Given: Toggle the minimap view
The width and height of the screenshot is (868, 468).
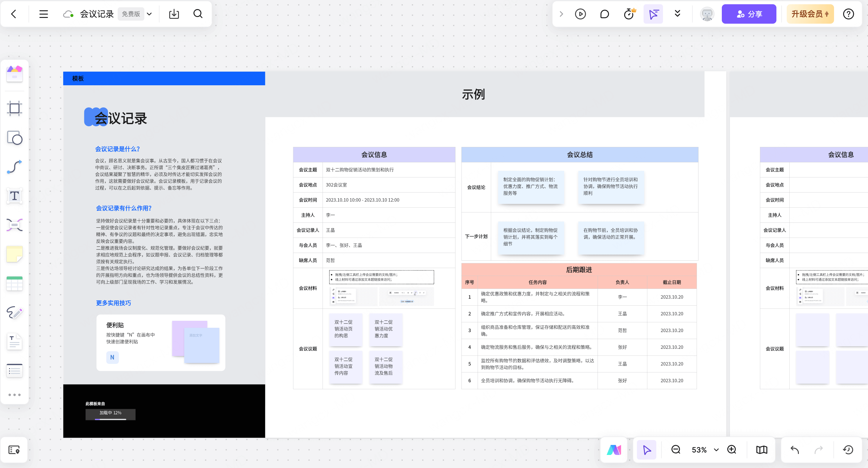Looking at the screenshot, I should pyautogui.click(x=762, y=450).
